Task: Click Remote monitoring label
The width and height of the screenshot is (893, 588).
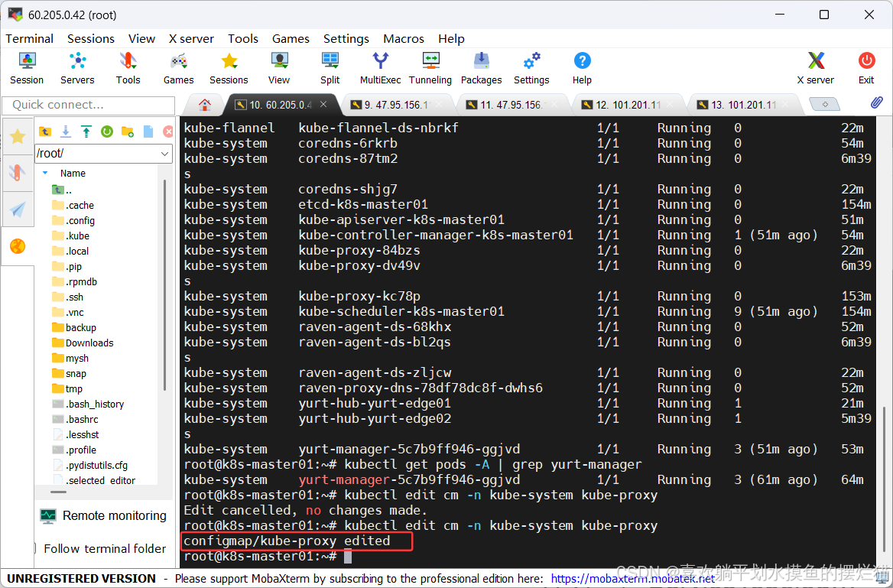Action: pyautogui.click(x=115, y=515)
